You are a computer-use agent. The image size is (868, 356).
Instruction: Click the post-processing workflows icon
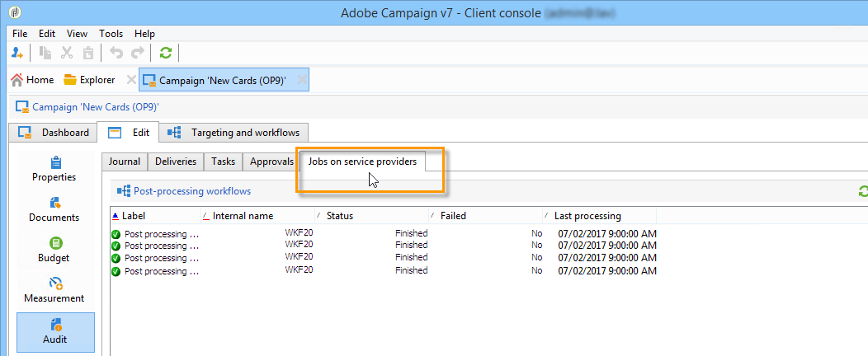click(123, 191)
